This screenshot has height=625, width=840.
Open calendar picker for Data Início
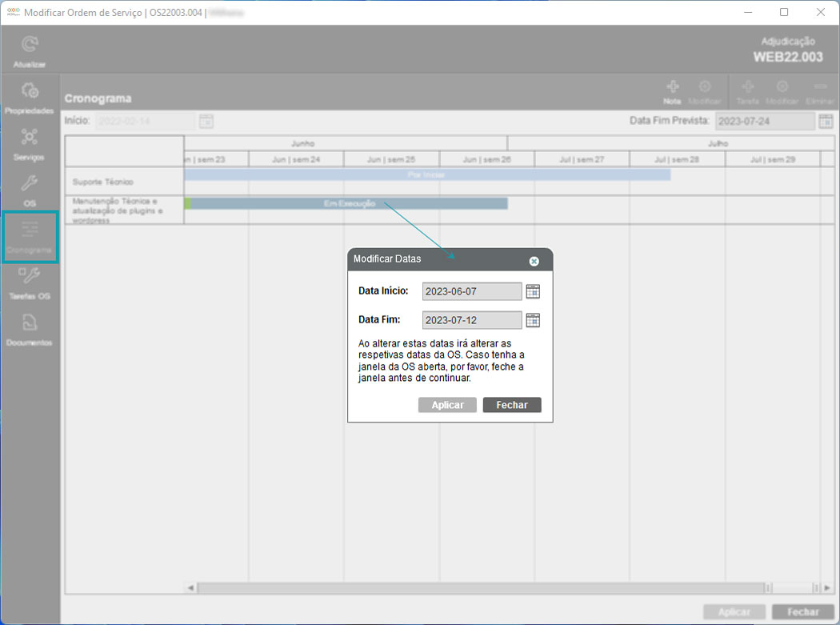click(x=533, y=291)
